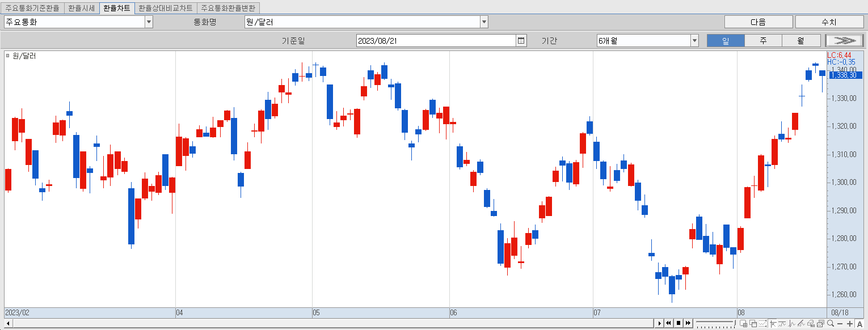Viewport: 868px width, 330px height.
Task: Click the 다음 button
Action: pyautogui.click(x=759, y=22)
